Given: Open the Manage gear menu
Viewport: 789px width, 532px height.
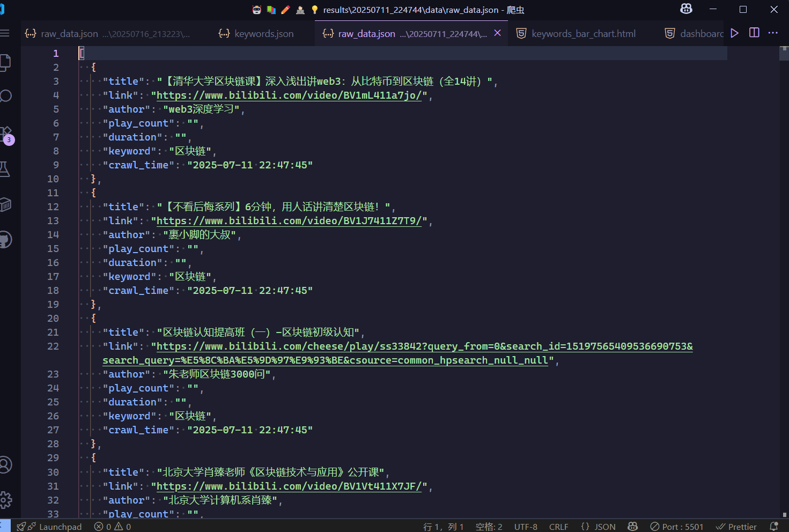Looking at the screenshot, I should (5, 500).
